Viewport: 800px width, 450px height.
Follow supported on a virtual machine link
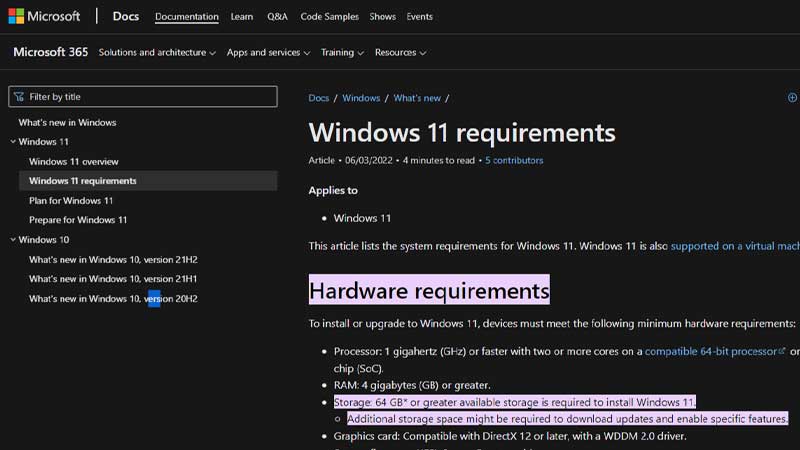[x=735, y=246]
